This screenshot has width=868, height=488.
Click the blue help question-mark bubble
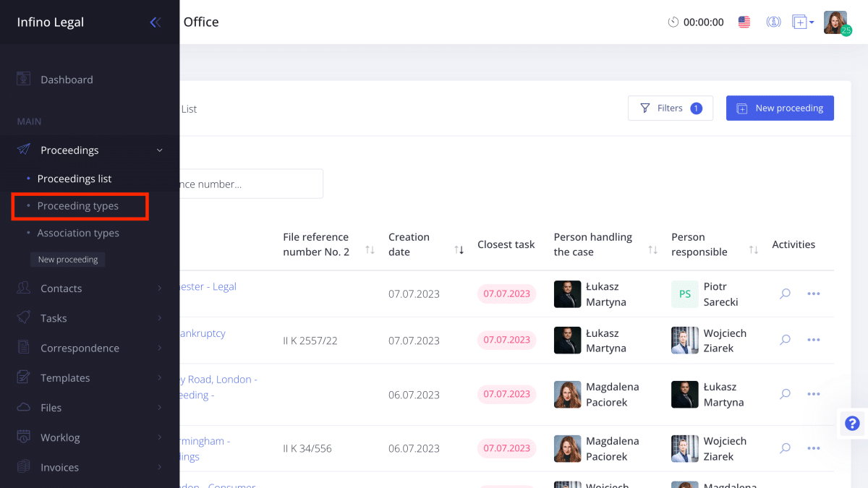pyautogui.click(x=851, y=424)
